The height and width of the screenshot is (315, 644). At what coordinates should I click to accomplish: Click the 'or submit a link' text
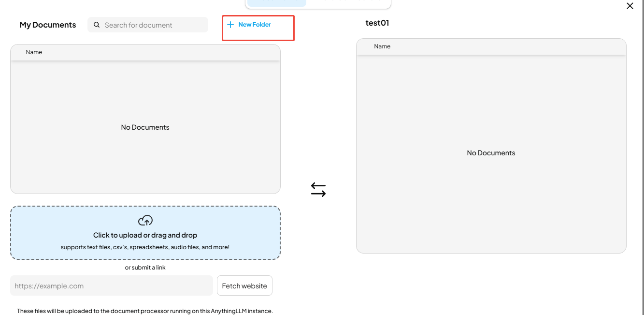pyautogui.click(x=145, y=268)
